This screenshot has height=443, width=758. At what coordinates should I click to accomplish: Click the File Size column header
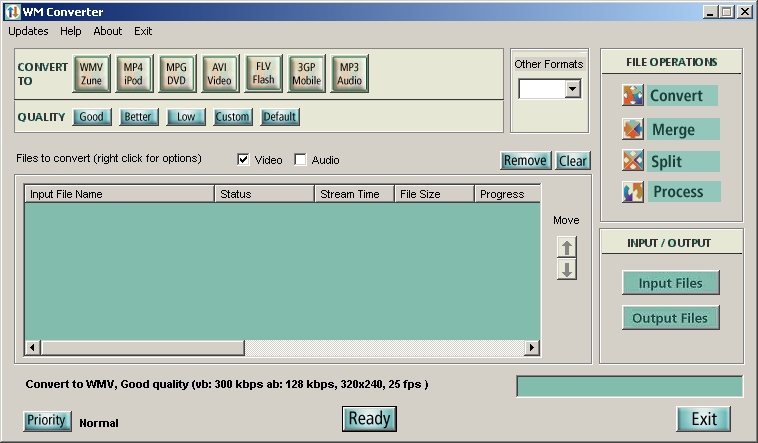click(x=435, y=194)
